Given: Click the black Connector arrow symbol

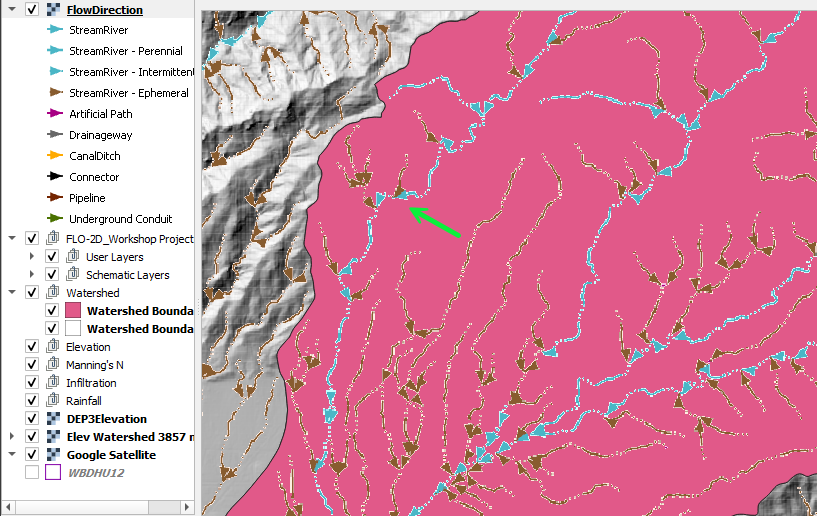Looking at the screenshot, I should tap(56, 177).
